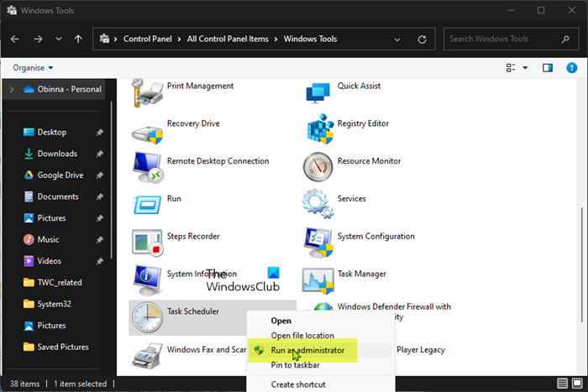Select Windows Fax and Scan icon
The height and width of the screenshot is (392, 588).
[x=147, y=356]
